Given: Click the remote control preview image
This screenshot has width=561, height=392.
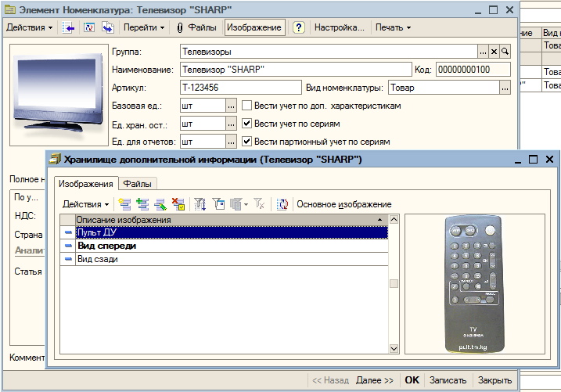Looking at the screenshot, I should point(474,283).
